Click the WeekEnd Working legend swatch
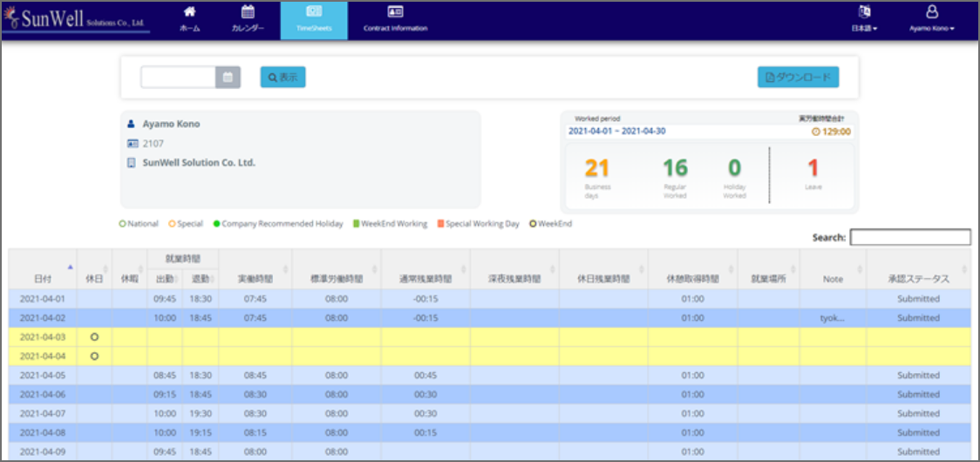 (357, 224)
